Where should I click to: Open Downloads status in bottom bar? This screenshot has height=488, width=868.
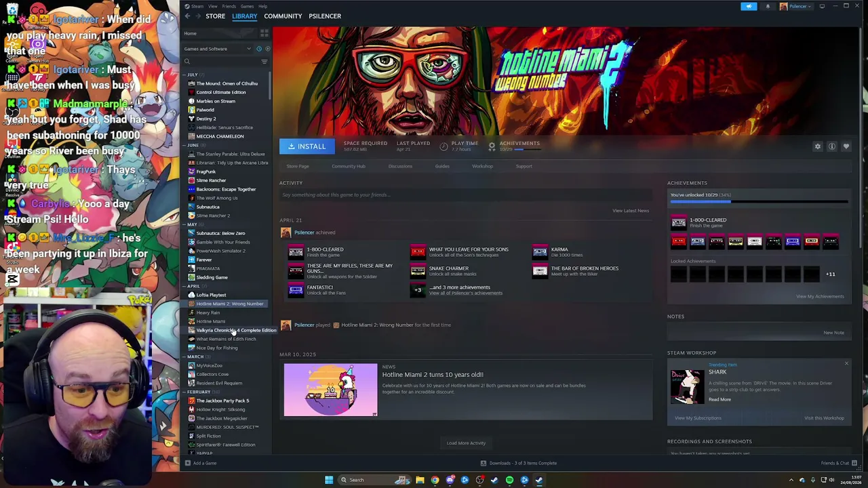(519, 463)
